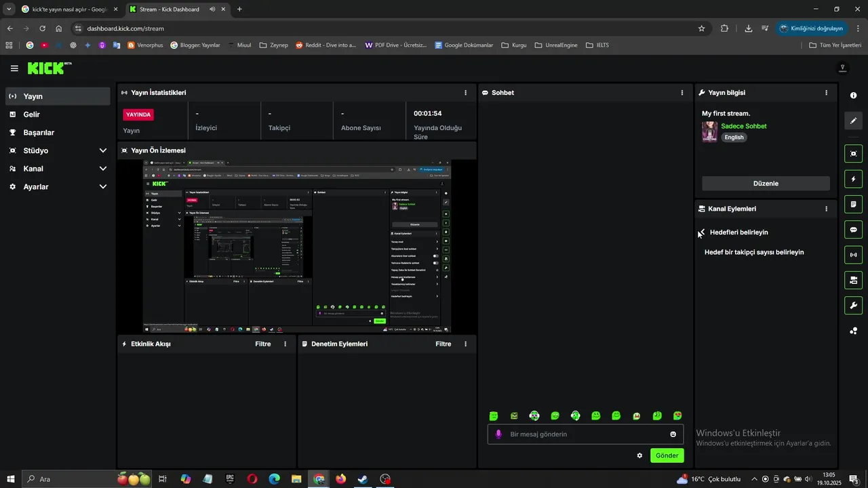Open Steam from the taskbar

363,479
